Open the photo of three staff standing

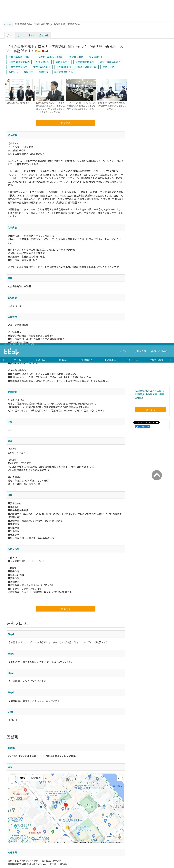20,90
